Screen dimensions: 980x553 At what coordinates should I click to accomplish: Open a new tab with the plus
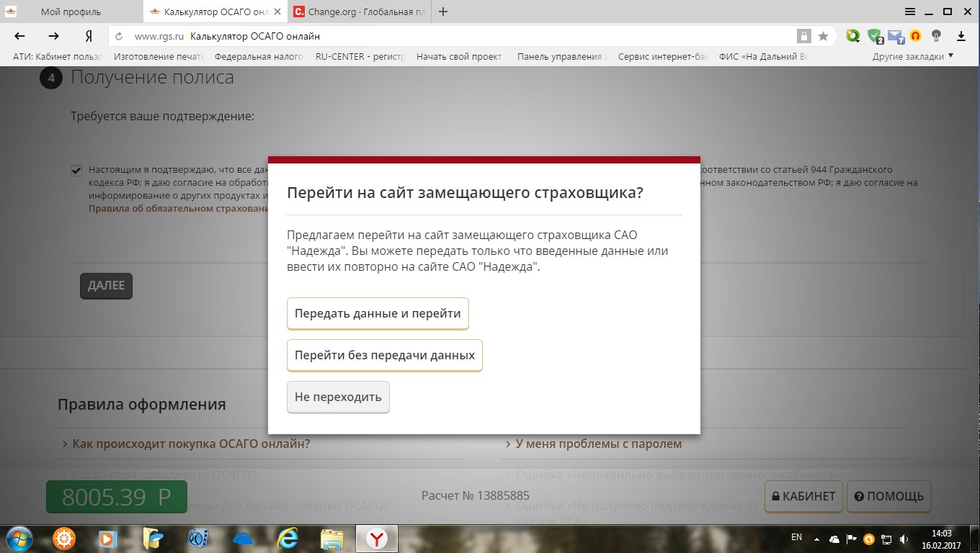click(x=443, y=12)
